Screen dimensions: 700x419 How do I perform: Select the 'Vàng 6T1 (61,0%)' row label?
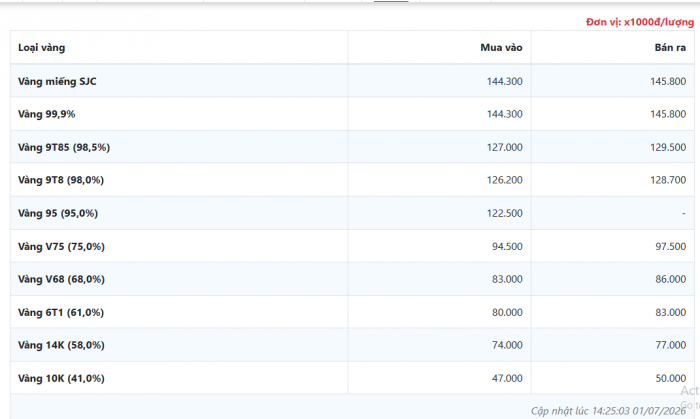point(61,312)
